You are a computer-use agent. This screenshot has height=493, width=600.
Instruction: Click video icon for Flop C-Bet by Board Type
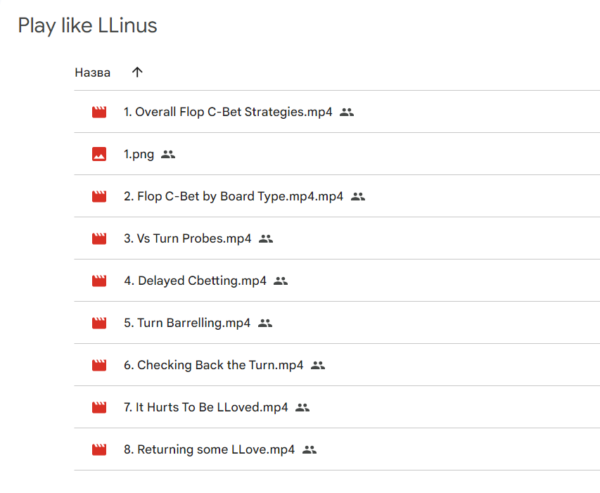[99, 196]
